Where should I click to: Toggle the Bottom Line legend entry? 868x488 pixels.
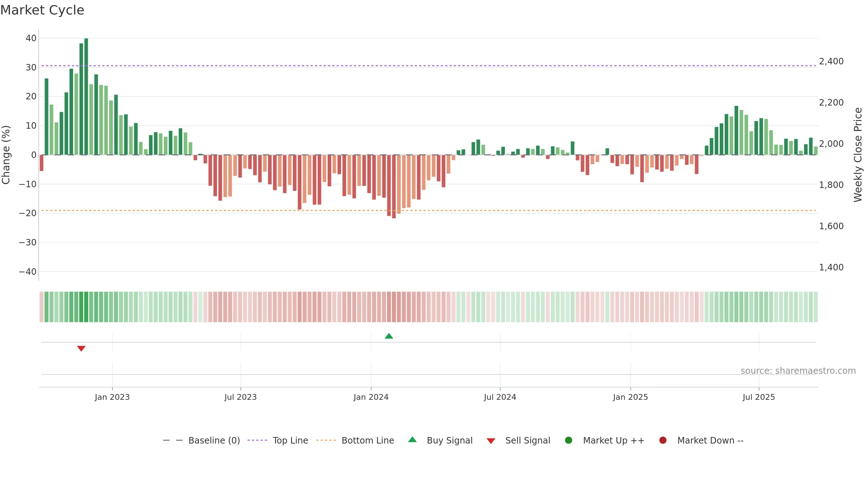(x=355, y=440)
